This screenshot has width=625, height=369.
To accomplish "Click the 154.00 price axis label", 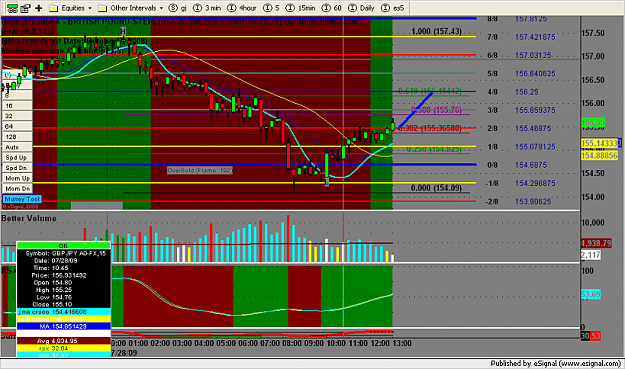I will tap(593, 197).
